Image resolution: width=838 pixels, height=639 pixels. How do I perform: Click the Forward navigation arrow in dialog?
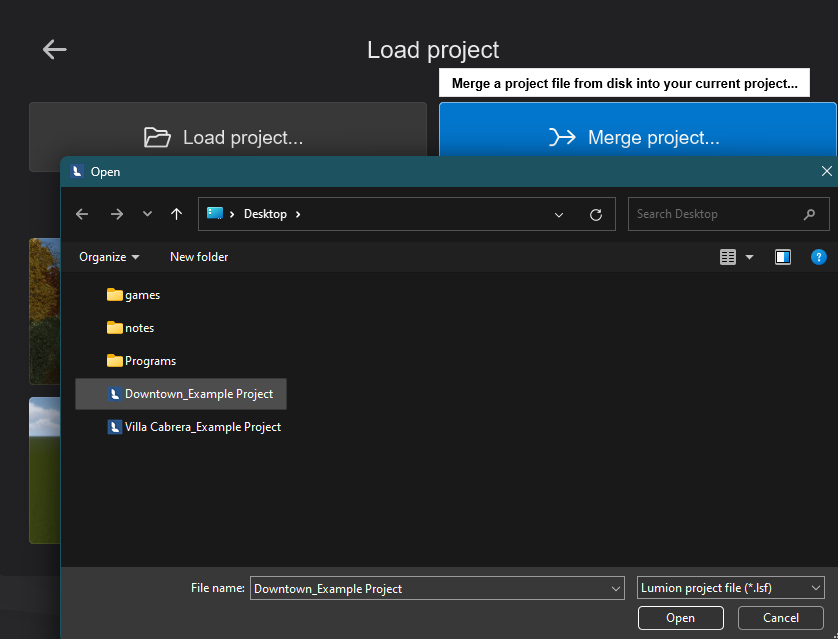point(116,214)
